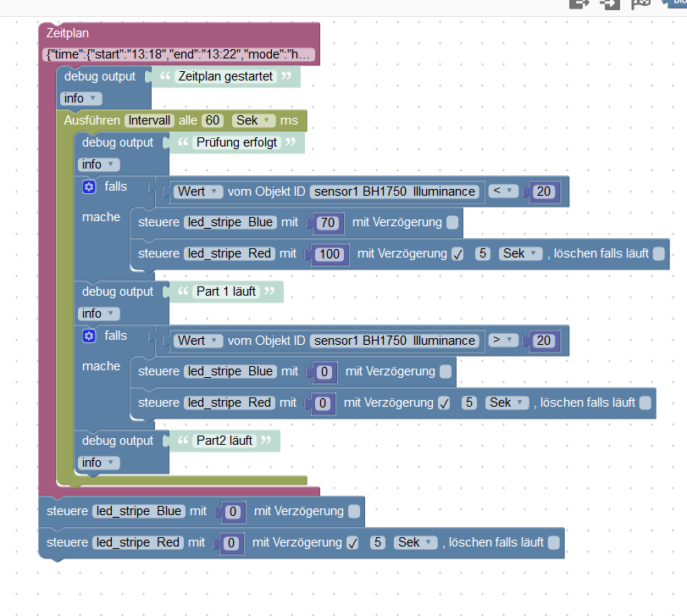Click 'mache' label of the < 20 falls block
This screenshot has width=687, height=616.
(101, 217)
